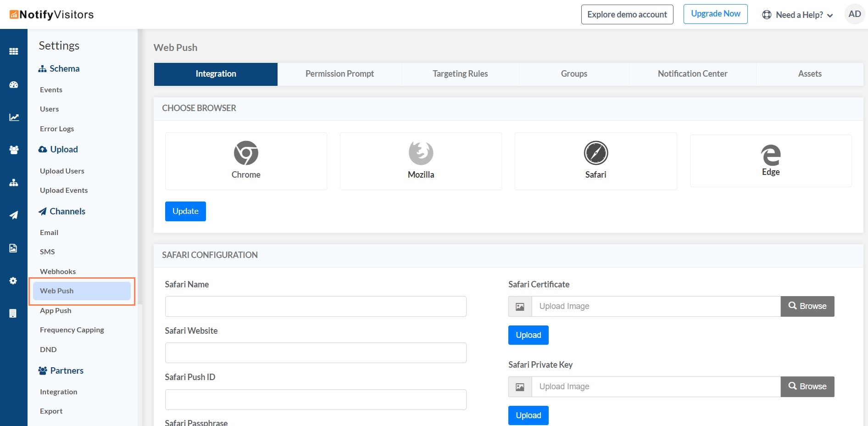Click the Update button

click(185, 211)
